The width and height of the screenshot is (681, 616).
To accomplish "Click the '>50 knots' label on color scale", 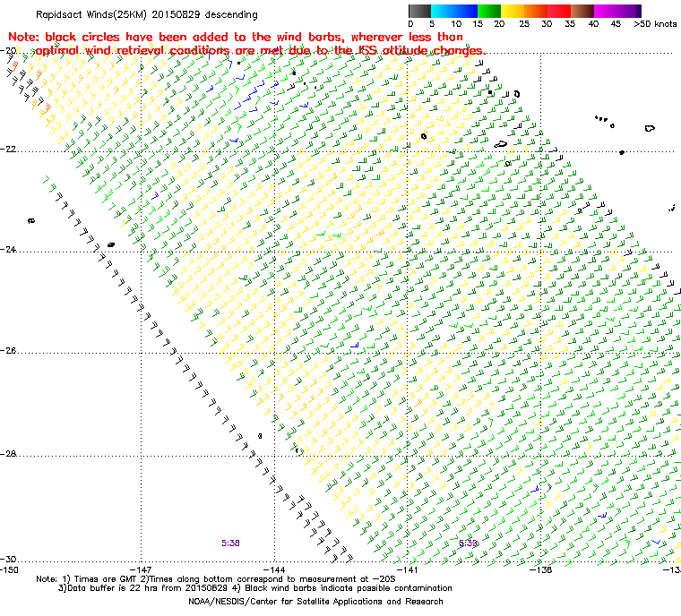I will click(655, 24).
